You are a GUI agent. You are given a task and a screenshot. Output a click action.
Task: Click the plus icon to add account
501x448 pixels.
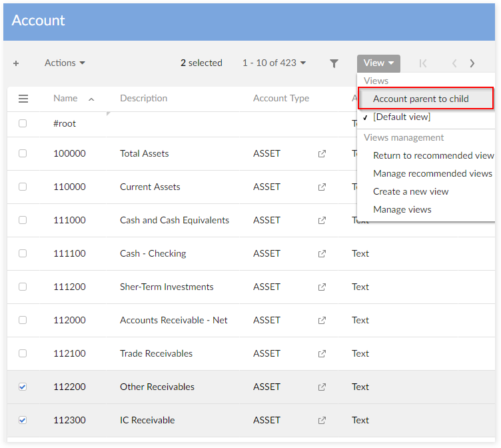[16, 63]
